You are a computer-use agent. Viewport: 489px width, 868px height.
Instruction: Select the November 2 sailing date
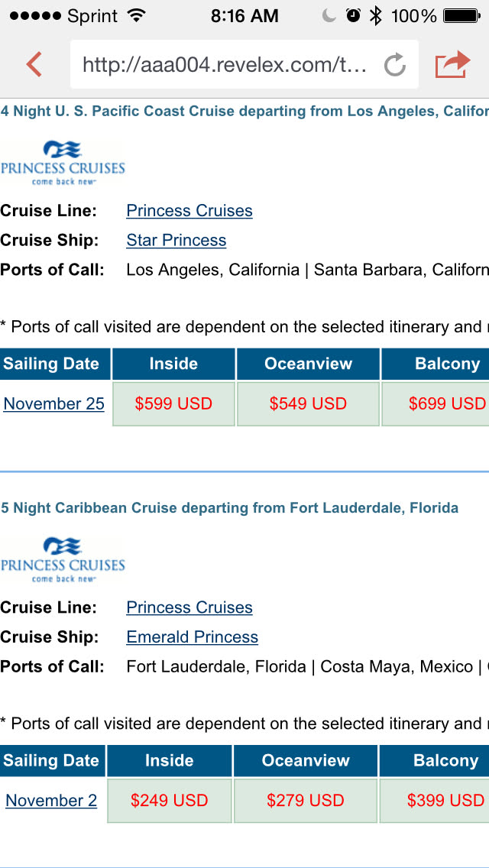click(51, 801)
